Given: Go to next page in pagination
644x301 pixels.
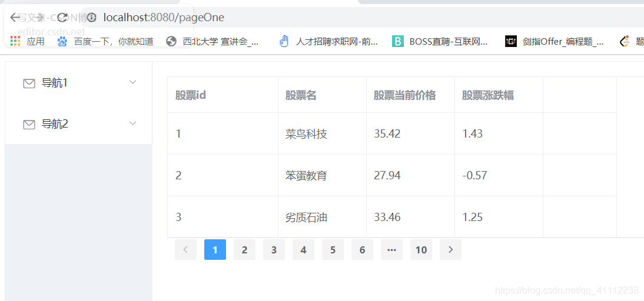Looking at the screenshot, I should click(450, 250).
